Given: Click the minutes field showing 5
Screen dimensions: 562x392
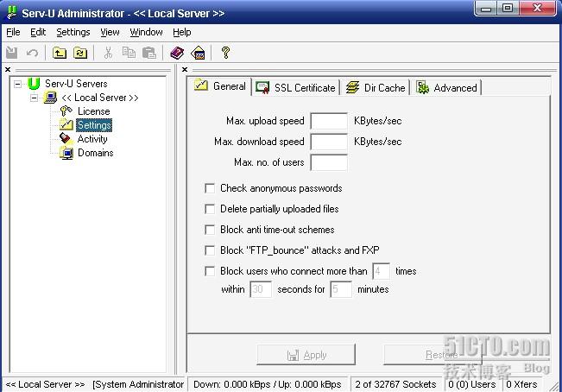Looking at the screenshot, I should 341,289.
